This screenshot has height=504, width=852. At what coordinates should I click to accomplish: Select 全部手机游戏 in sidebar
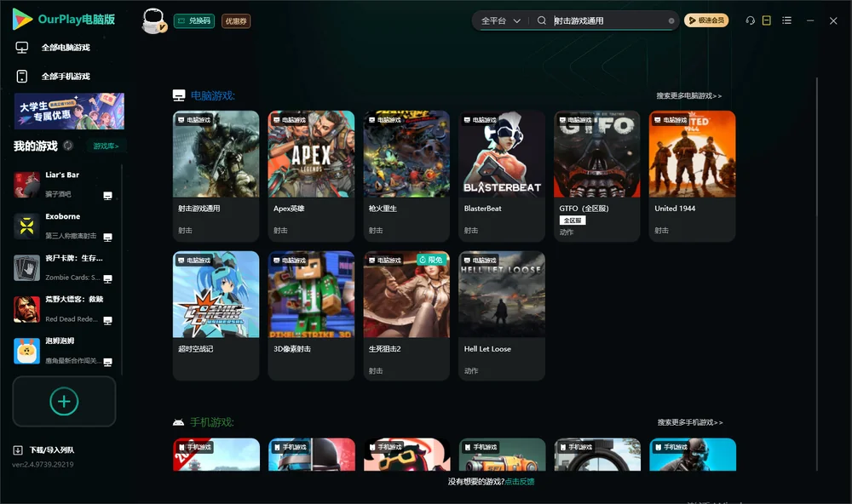(x=66, y=77)
